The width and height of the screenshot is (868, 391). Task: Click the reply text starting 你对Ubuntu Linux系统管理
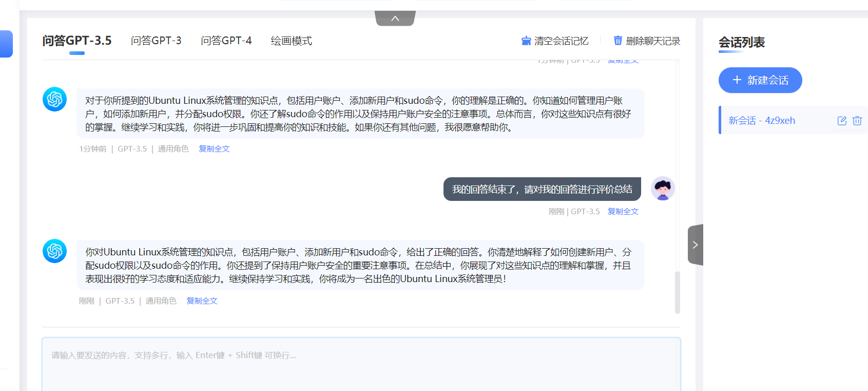tap(360, 265)
